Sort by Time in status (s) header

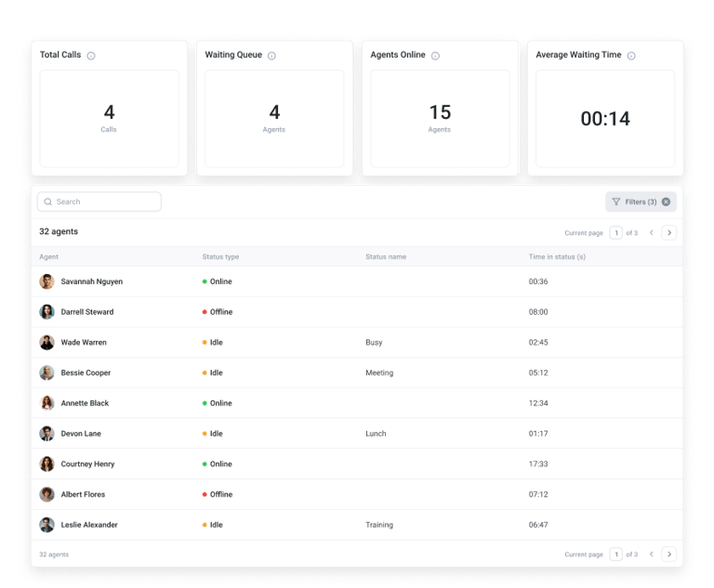557,256
